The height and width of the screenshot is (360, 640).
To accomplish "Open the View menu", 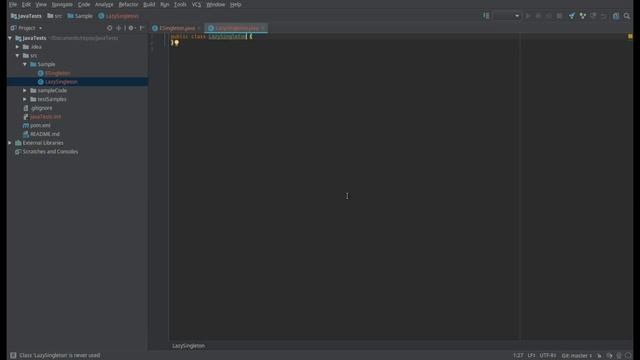I will 41,4.
